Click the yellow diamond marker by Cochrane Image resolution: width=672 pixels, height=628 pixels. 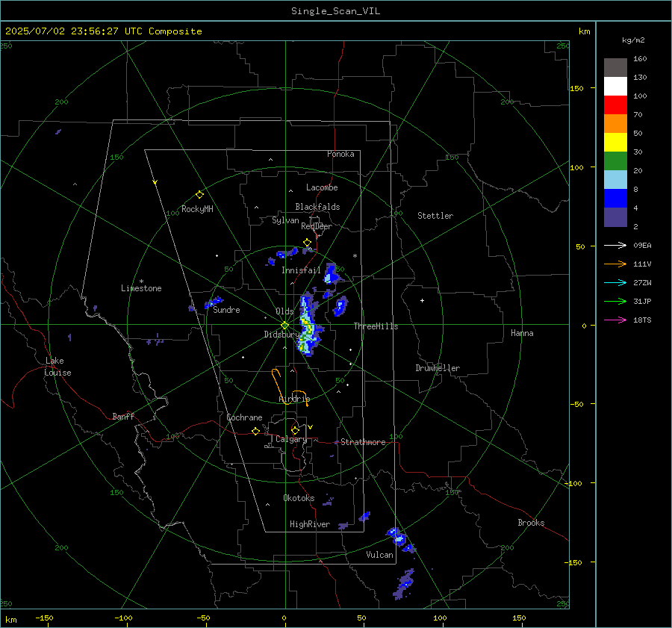click(x=255, y=432)
